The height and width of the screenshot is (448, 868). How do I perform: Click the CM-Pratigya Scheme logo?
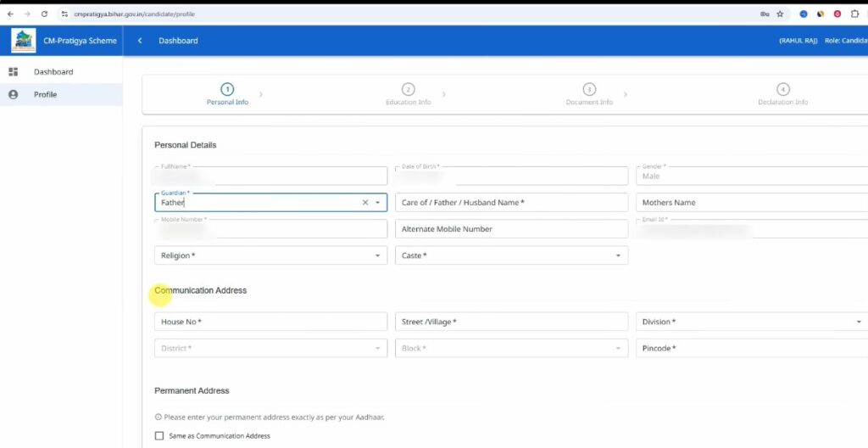pos(24,41)
